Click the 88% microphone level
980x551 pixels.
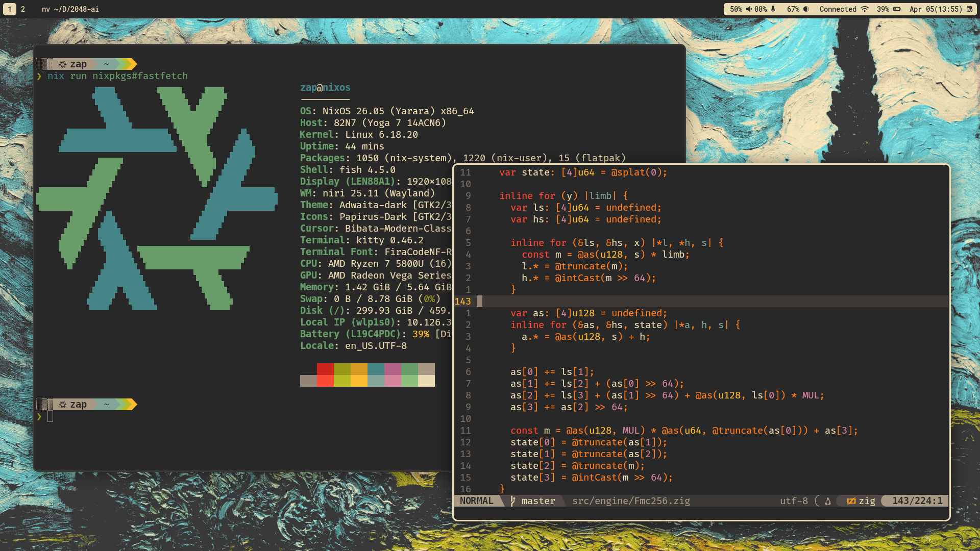click(761, 9)
